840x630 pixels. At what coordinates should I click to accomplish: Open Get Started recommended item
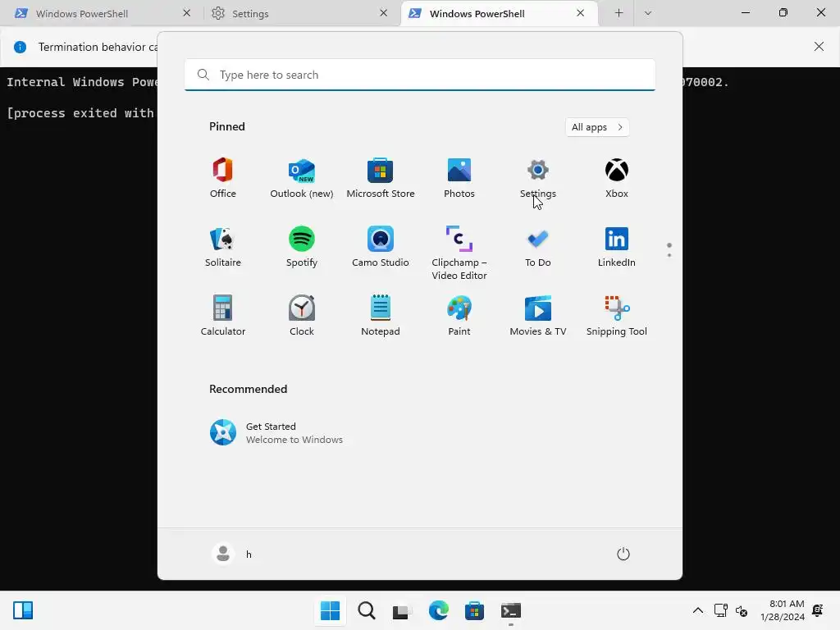276,432
